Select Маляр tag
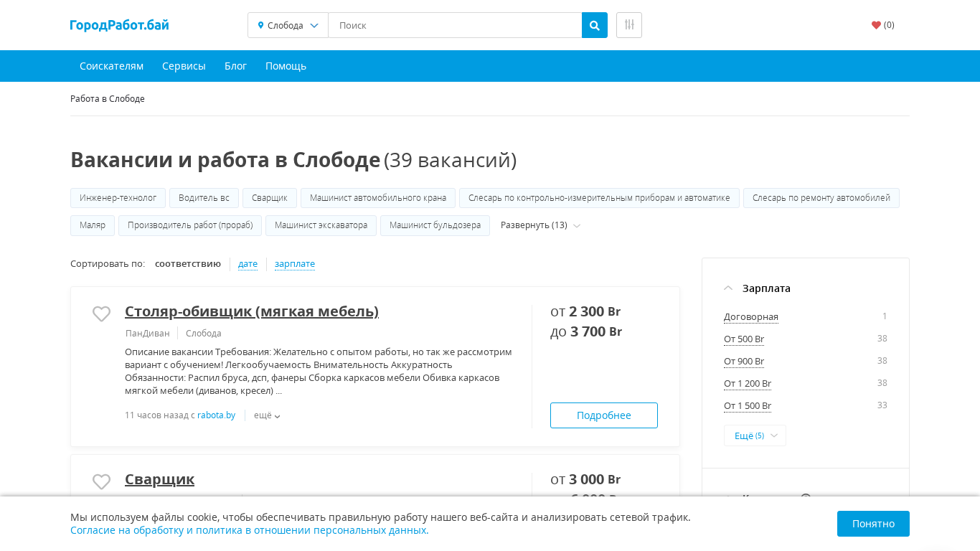The width and height of the screenshot is (980, 551). click(93, 225)
